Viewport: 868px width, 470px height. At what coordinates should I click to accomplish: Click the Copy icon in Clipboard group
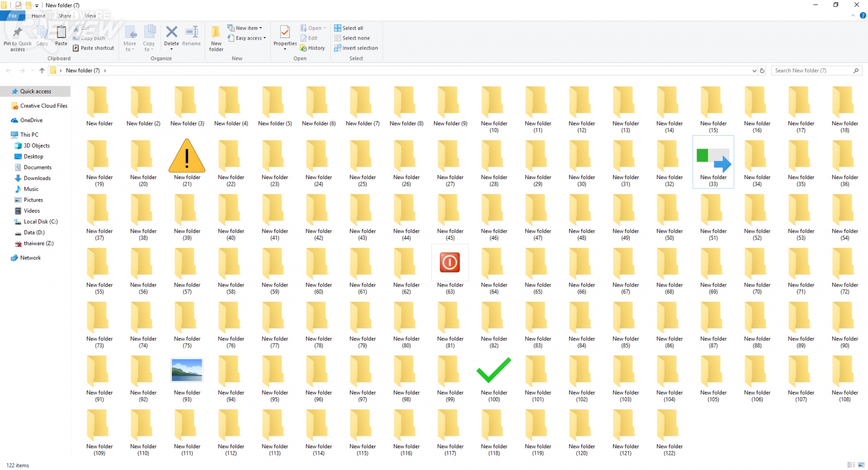(42, 33)
